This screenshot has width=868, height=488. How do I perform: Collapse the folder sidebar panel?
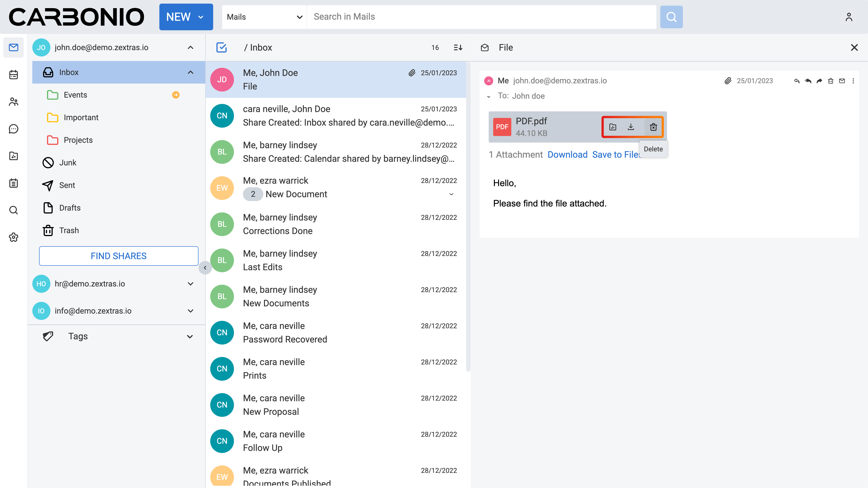click(x=205, y=268)
